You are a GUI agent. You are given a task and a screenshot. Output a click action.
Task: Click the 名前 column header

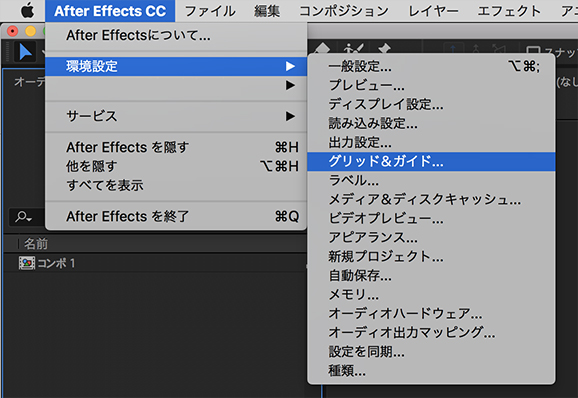tap(36, 244)
